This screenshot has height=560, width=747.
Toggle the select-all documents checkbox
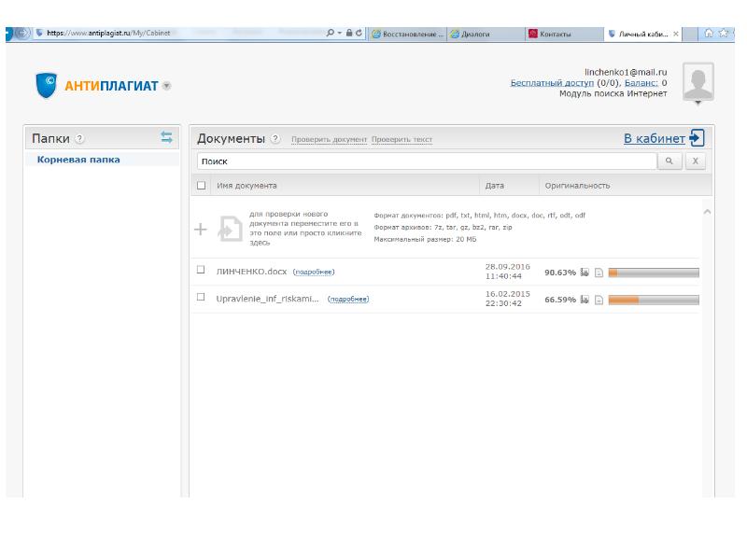click(x=202, y=186)
